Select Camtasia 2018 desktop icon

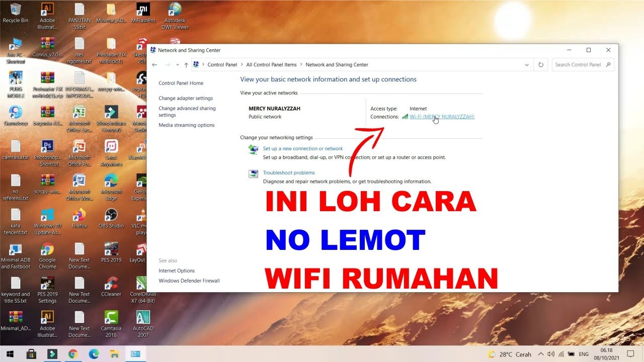tap(111, 324)
